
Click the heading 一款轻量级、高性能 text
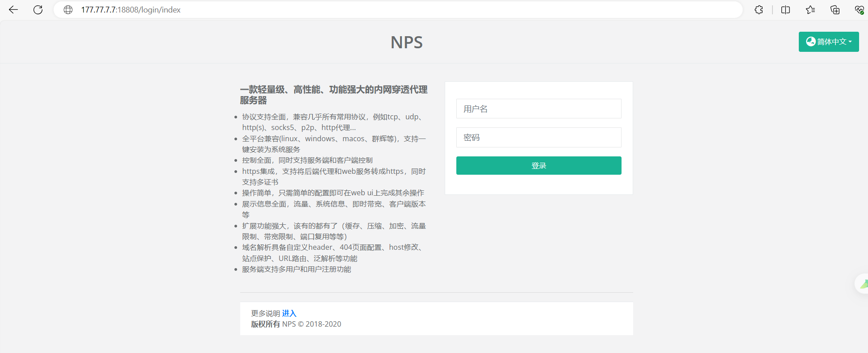[334, 95]
